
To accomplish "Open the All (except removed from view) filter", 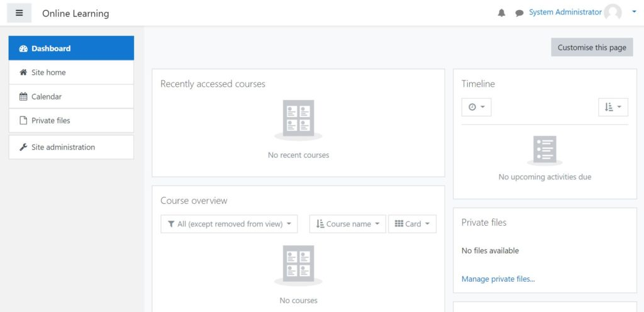I will 229,224.
